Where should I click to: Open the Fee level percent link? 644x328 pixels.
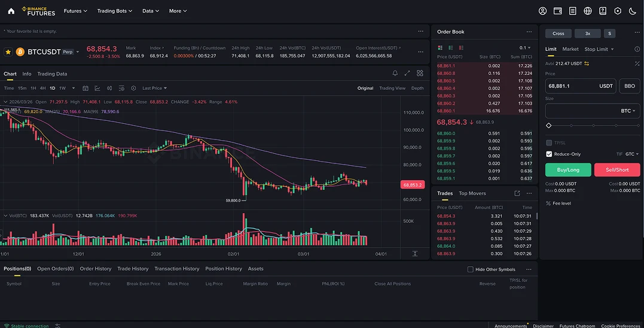tap(558, 204)
